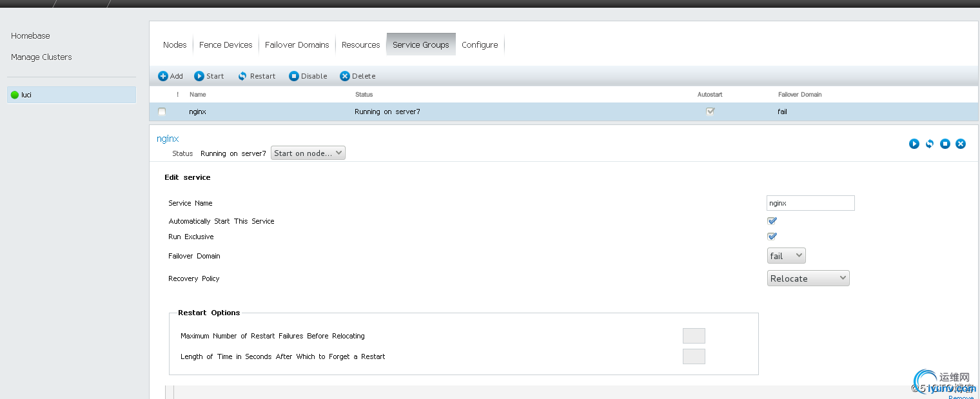Start nginx using the round play icon

click(914, 144)
